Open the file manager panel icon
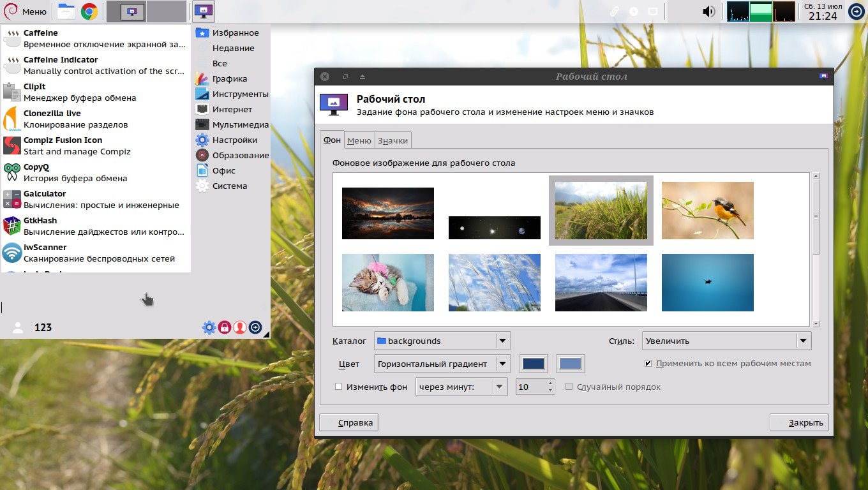 (x=66, y=11)
